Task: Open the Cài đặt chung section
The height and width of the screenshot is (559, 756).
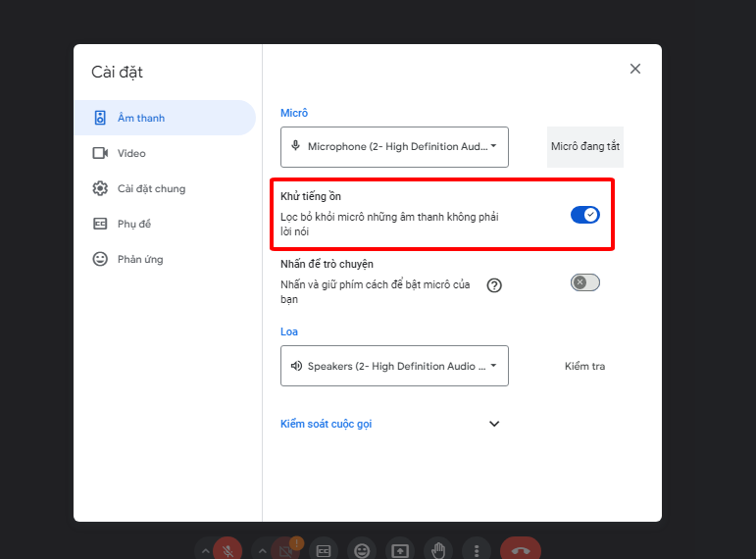Action: (150, 188)
